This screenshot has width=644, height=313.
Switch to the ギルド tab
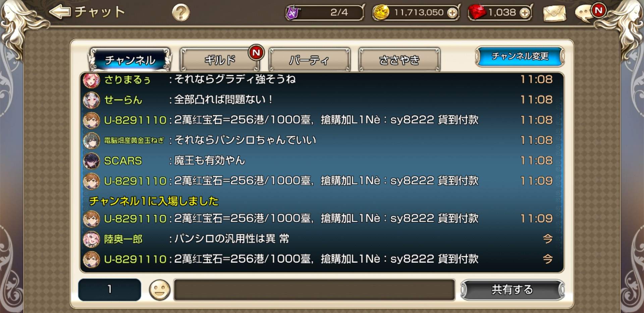click(x=220, y=60)
